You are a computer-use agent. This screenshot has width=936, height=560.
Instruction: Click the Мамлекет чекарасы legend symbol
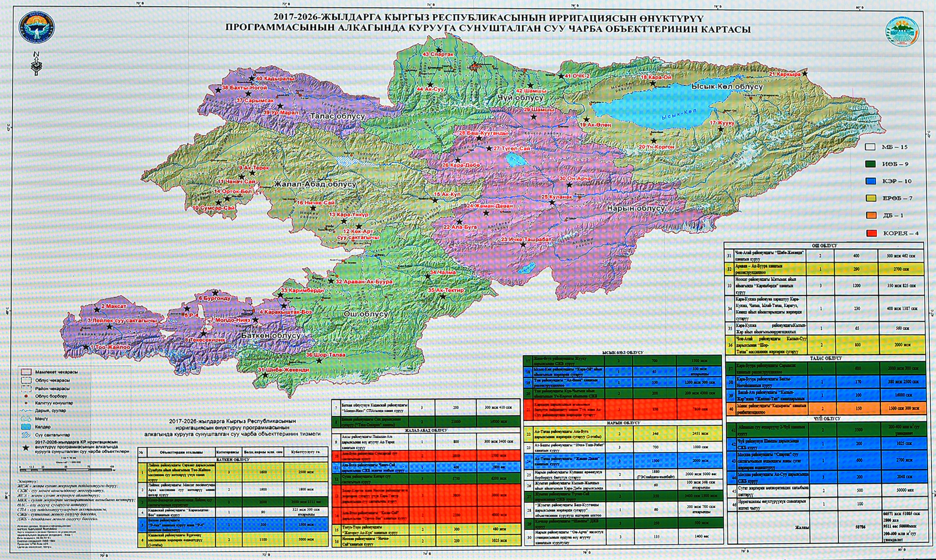pos(26,372)
